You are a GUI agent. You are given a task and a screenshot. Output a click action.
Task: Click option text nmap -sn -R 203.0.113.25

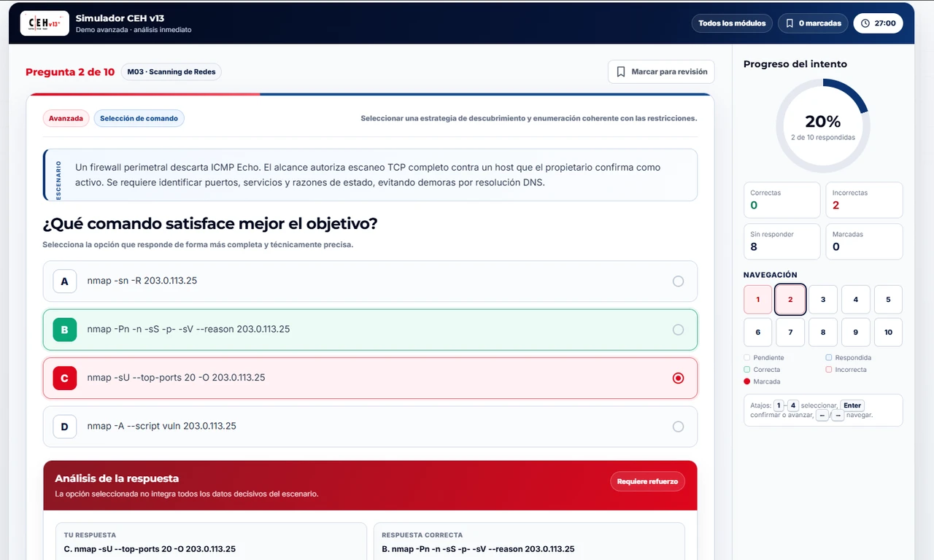pyautogui.click(x=142, y=281)
